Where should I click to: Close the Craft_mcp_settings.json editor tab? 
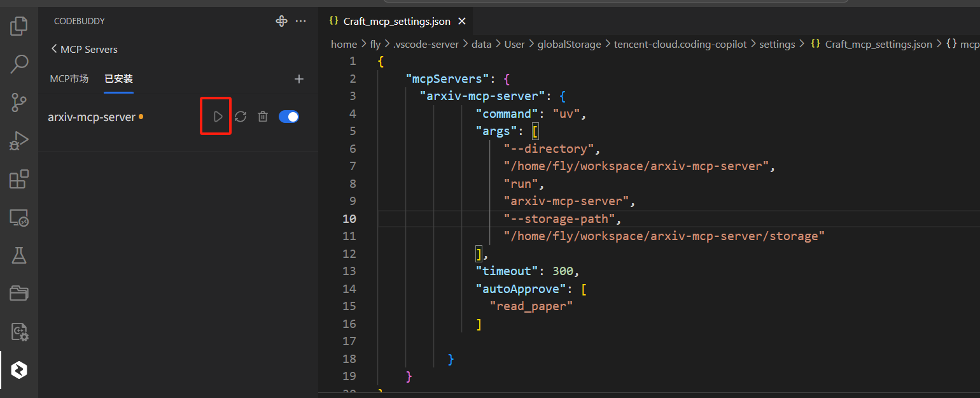pyautogui.click(x=462, y=21)
